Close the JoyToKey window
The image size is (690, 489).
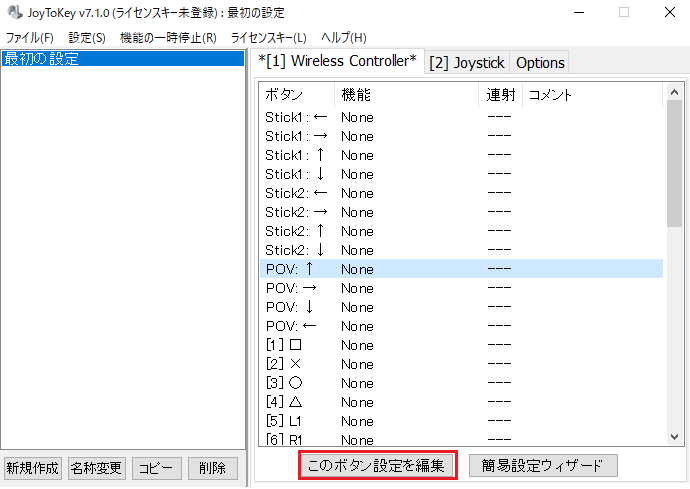[670, 12]
